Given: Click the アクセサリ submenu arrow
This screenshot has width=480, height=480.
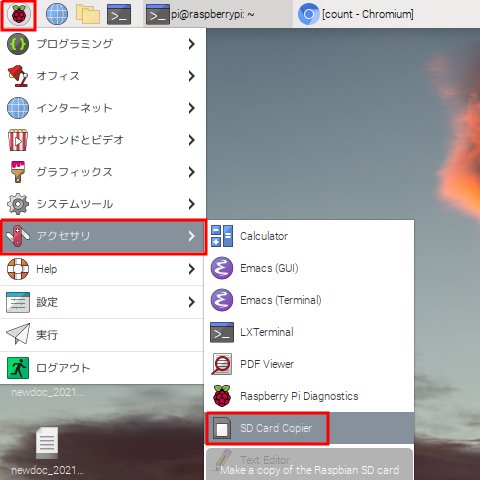Looking at the screenshot, I should (x=191, y=236).
